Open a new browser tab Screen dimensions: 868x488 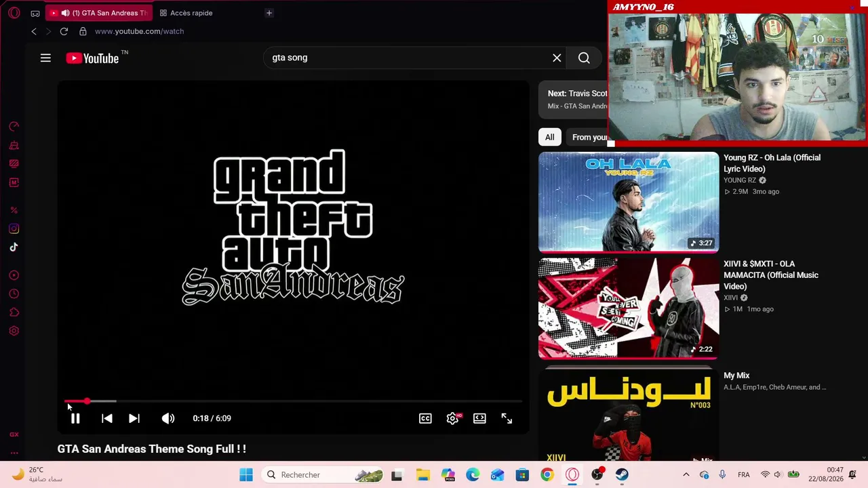click(269, 13)
